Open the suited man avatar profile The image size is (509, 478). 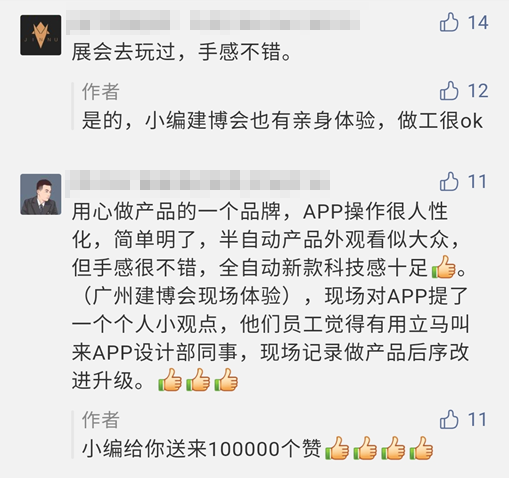click(41, 194)
